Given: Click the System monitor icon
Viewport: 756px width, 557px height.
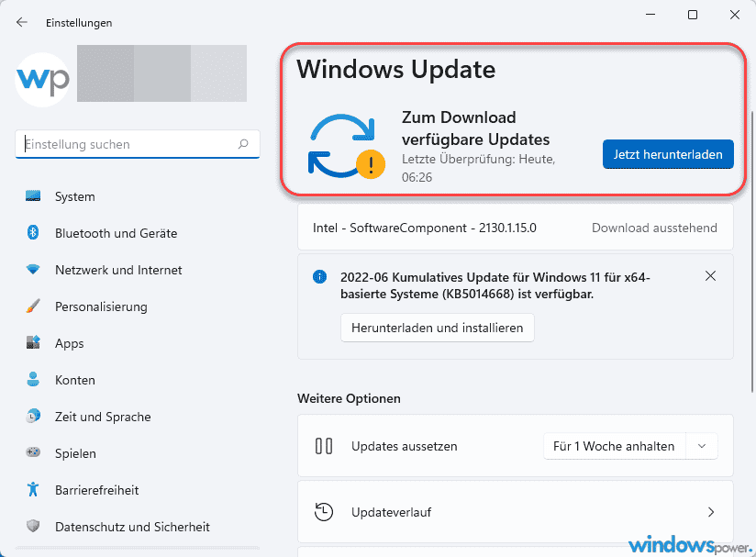Looking at the screenshot, I should click(x=33, y=195).
